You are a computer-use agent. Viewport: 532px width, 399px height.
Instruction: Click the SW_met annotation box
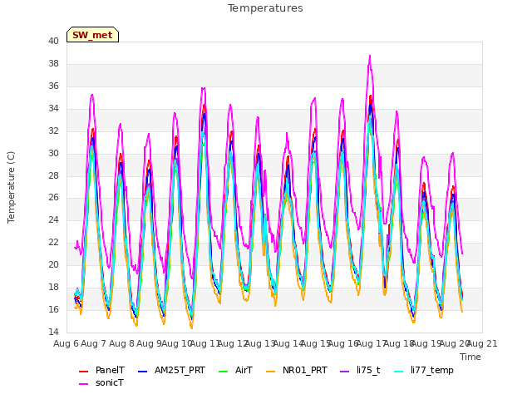tap(92, 35)
